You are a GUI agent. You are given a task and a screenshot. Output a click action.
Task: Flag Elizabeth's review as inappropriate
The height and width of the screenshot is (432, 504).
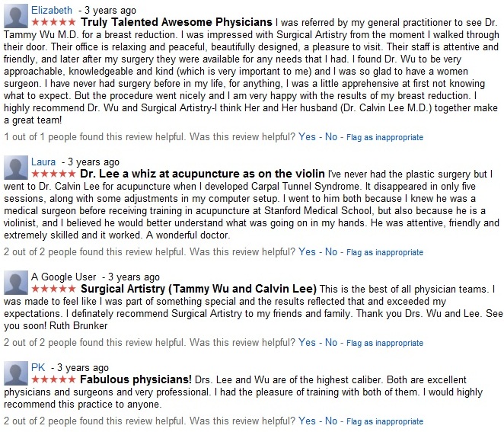click(x=384, y=138)
